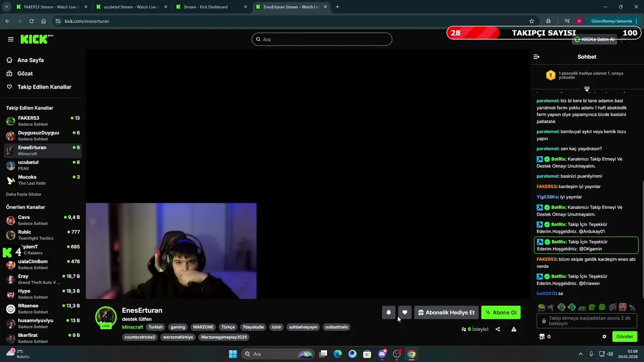644x362 pixels.
Task: Open the Minecraft category link
Action: coord(133,327)
